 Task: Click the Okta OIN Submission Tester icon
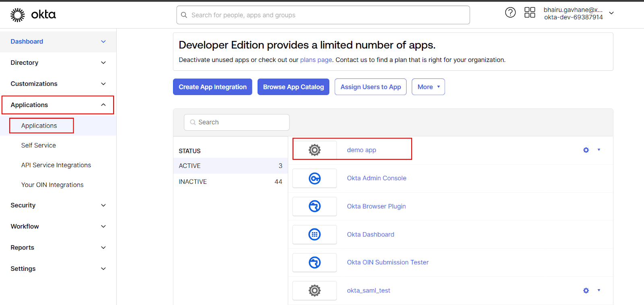pos(315,262)
